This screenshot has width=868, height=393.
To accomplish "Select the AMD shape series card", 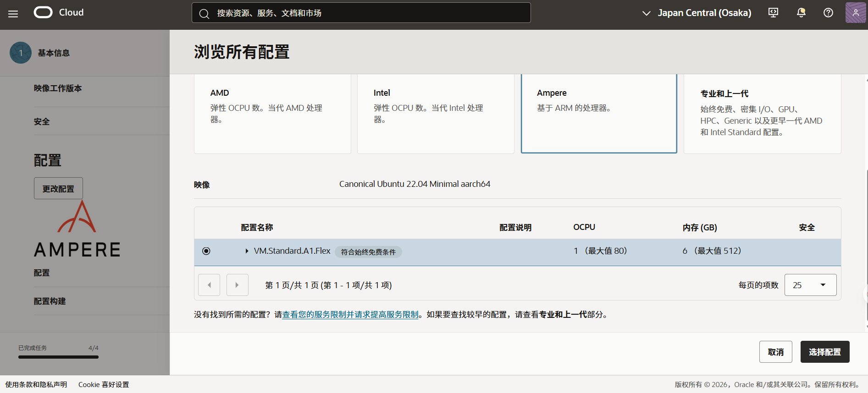I will (272, 114).
